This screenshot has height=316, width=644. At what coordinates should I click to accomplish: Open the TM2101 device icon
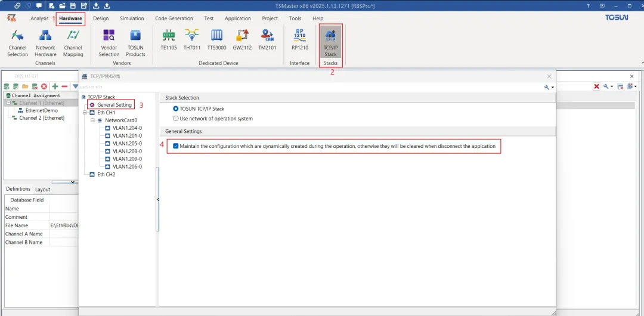267,39
